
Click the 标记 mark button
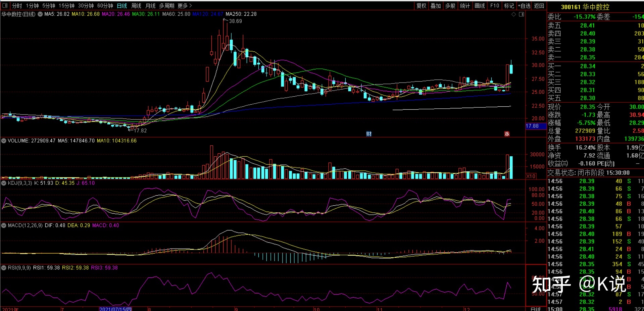[509, 6]
